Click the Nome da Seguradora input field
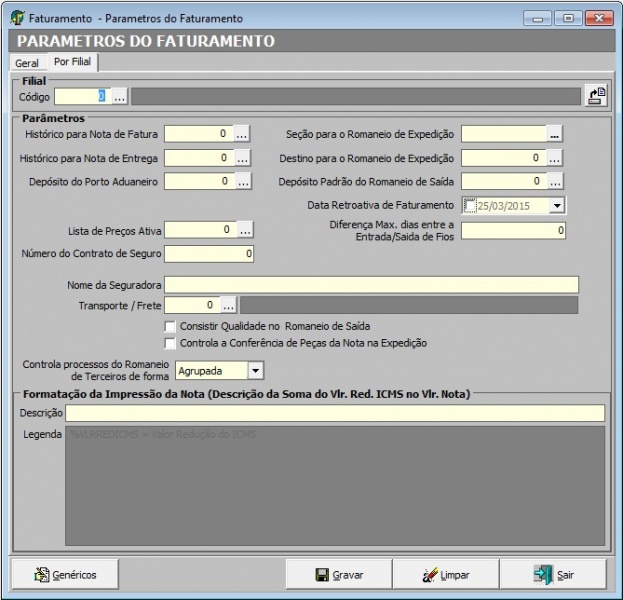 tap(371, 285)
